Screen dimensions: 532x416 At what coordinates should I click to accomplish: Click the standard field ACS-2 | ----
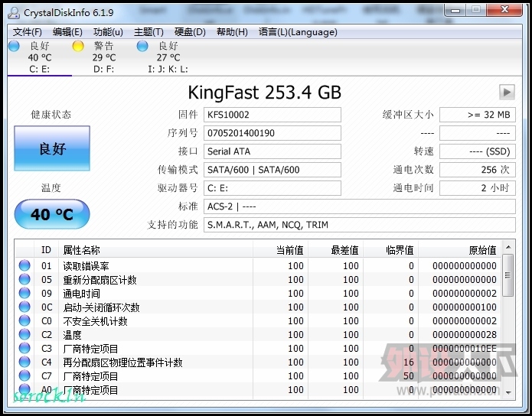point(360,206)
